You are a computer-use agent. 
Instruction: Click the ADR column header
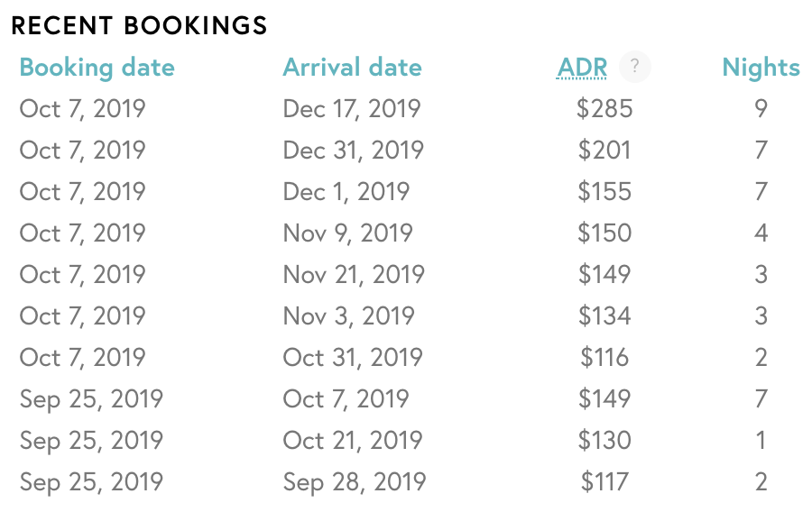582,68
